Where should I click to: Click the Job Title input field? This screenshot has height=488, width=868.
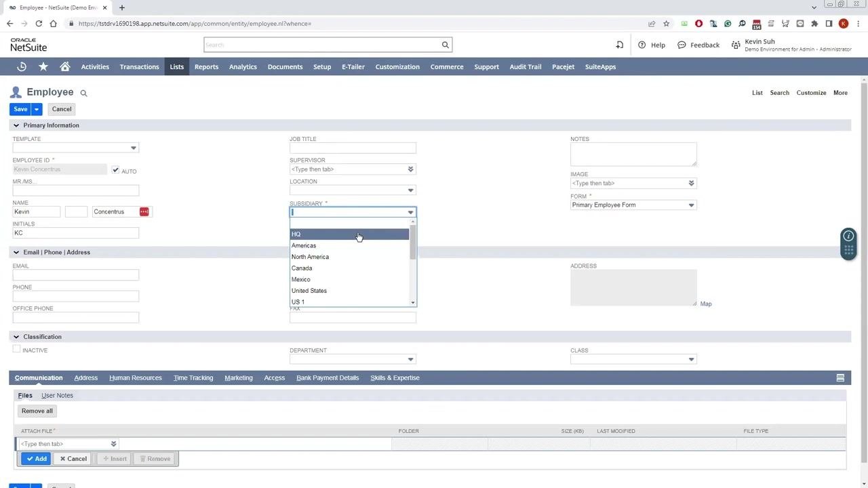pyautogui.click(x=353, y=148)
